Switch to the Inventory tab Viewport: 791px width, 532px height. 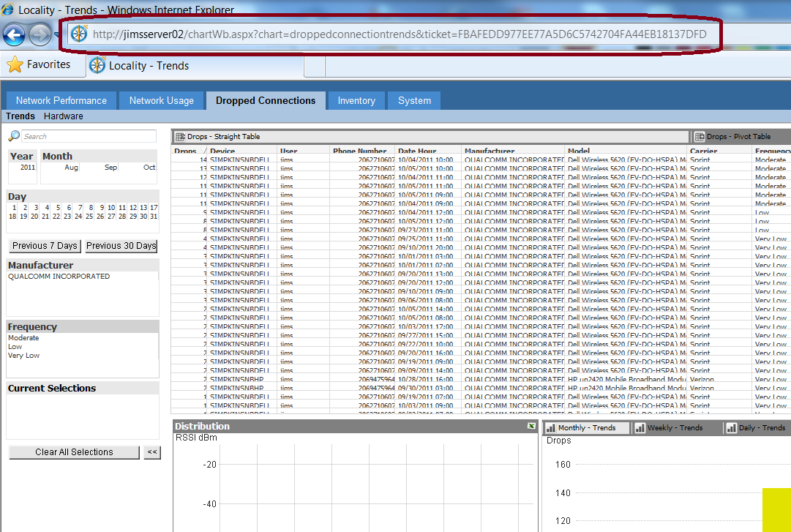pos(356,100)
